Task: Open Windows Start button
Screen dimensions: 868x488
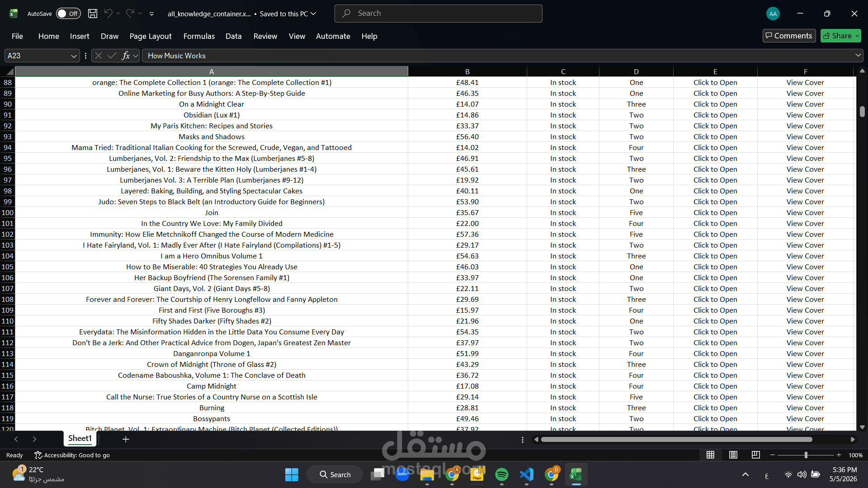Action: pos(292,474)
